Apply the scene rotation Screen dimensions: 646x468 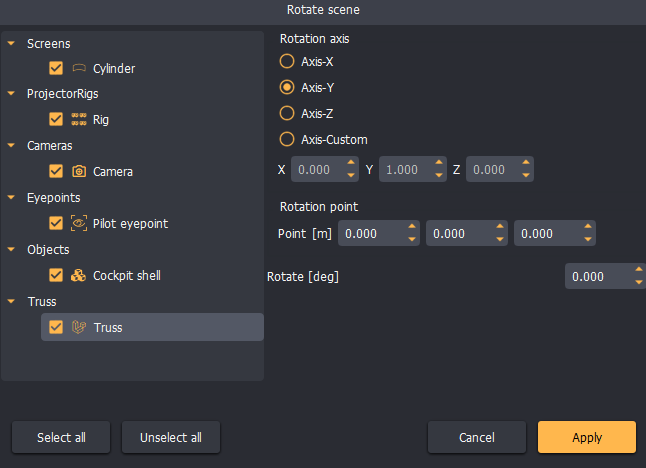587,437
